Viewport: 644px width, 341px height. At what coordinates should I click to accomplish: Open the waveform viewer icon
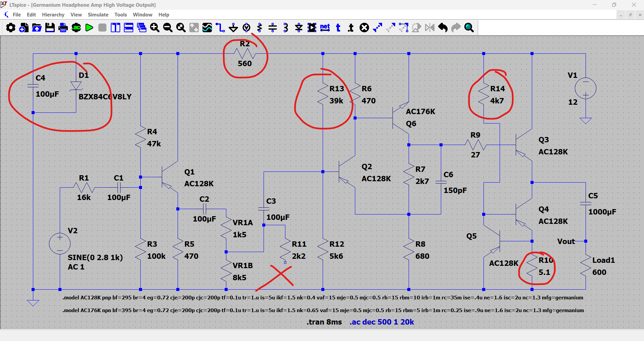[x=207, y=28]
